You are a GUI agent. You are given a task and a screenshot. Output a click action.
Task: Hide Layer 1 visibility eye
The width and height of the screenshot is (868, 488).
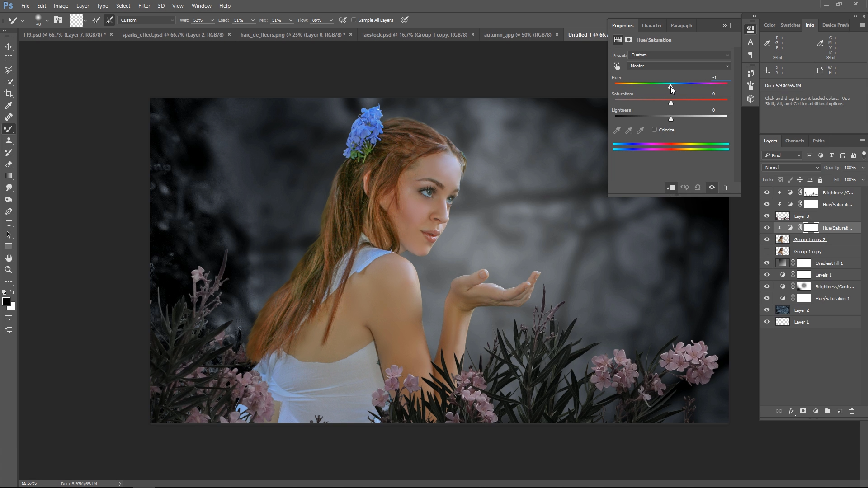coord(767,322)
